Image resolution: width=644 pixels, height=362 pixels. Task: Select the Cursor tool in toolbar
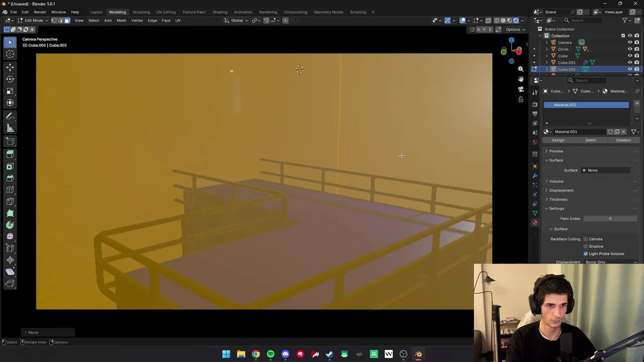pos(10,54)
